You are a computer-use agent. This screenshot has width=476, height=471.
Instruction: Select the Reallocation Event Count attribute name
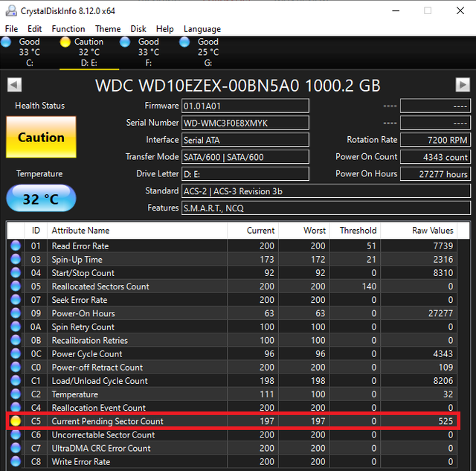click(99, 408)
